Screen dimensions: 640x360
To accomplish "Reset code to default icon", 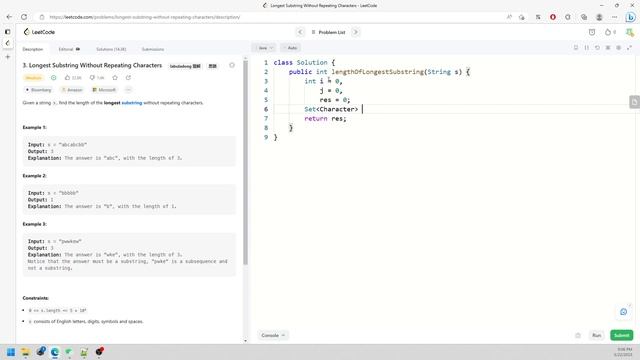I will point(597,48).
